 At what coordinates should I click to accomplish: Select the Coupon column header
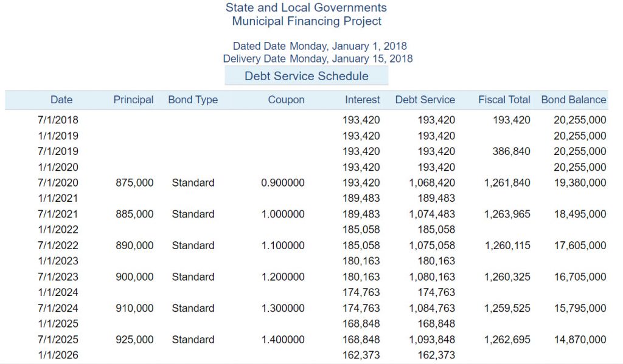pyautogui.click(x=286, y=100)
